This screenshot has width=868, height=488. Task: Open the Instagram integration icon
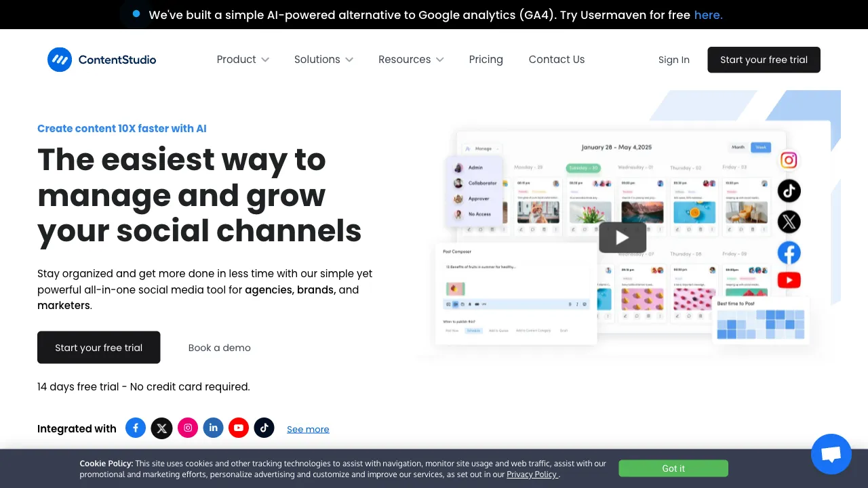(188, 428)
